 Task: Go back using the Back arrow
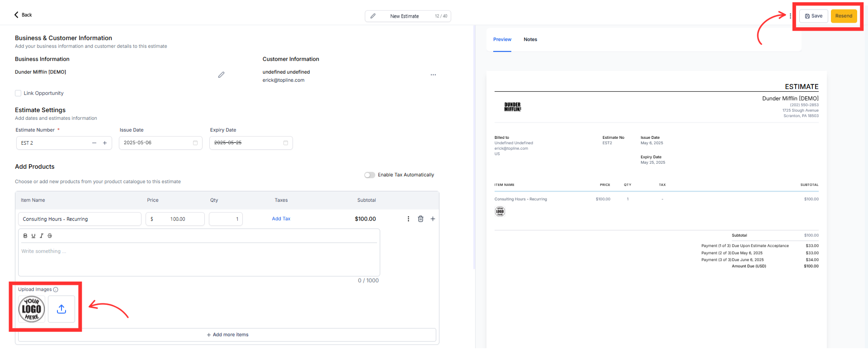click(23, 15)
